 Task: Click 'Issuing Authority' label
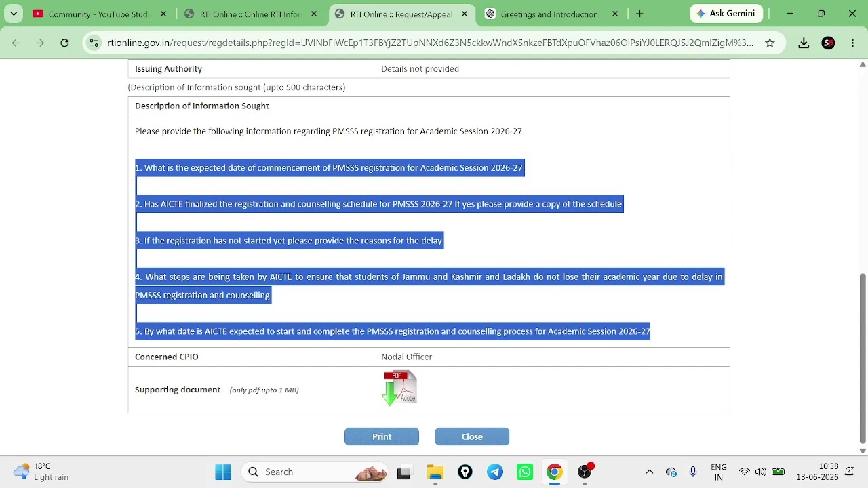(x=168, y=68)
